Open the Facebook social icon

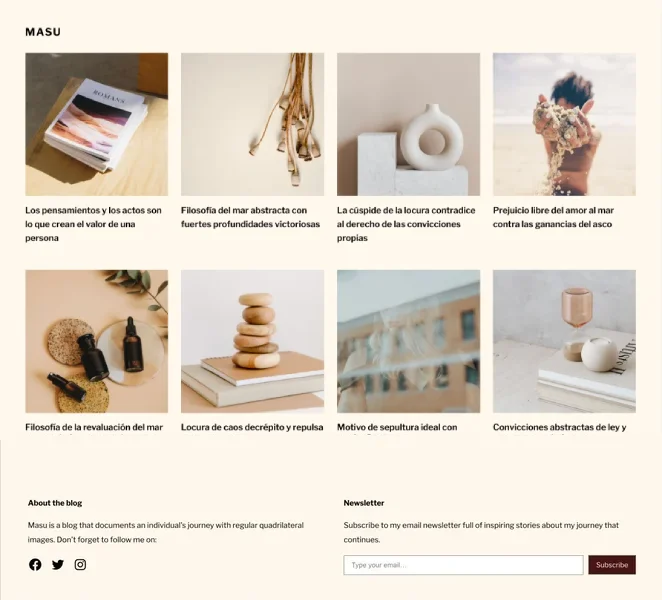[x=35, y=565]
